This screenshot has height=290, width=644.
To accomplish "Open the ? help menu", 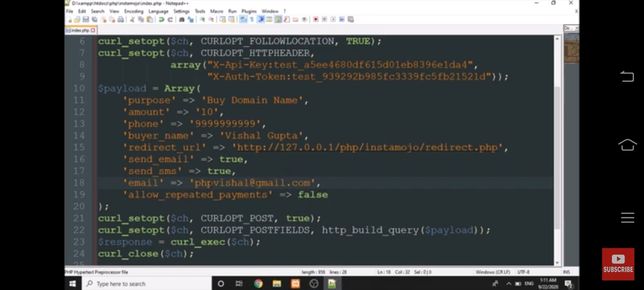I will tap(285, 11).
